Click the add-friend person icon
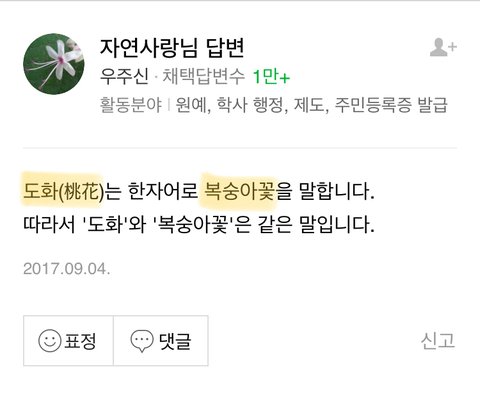 click(443, 47)
